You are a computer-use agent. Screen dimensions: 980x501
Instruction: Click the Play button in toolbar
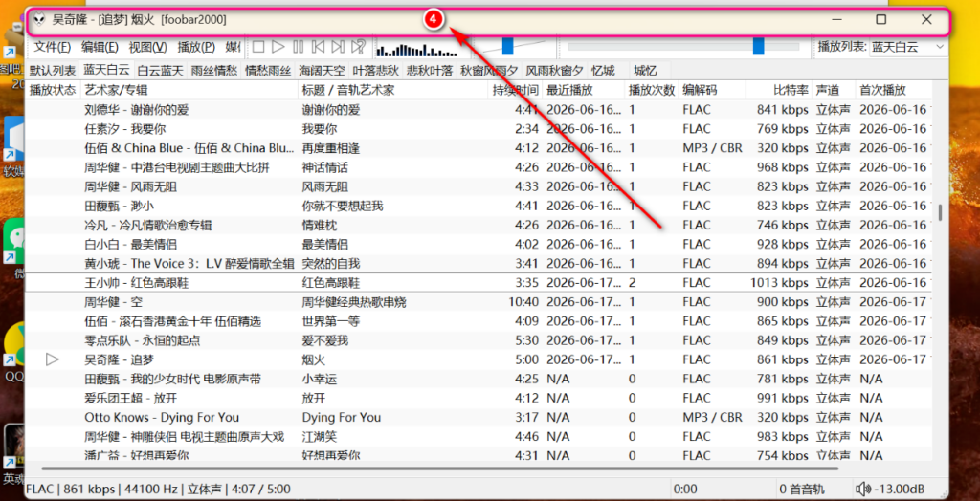click(278, 46)
